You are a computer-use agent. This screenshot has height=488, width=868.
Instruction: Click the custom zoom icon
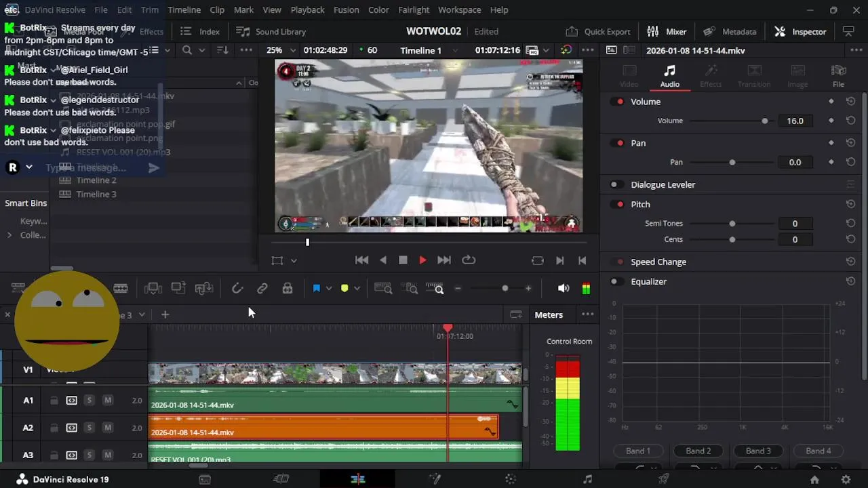point(435,289)
